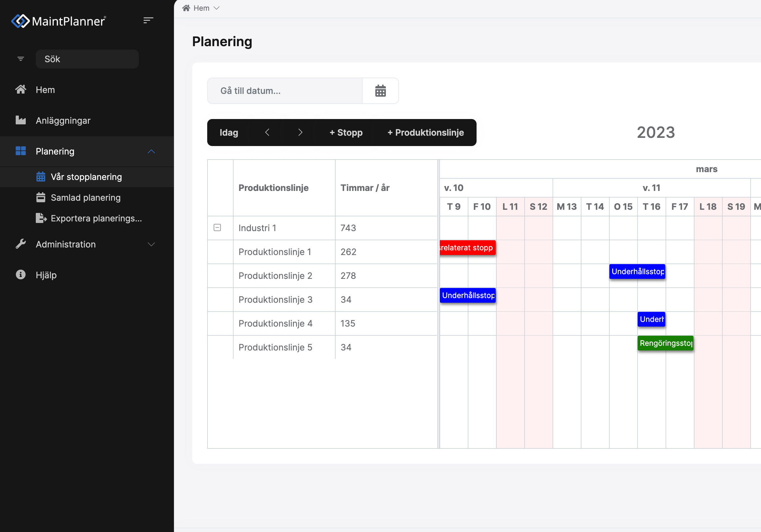The image size is (761, 532).
Task: Click the + Stopp button
Action: tap(346, 133)
